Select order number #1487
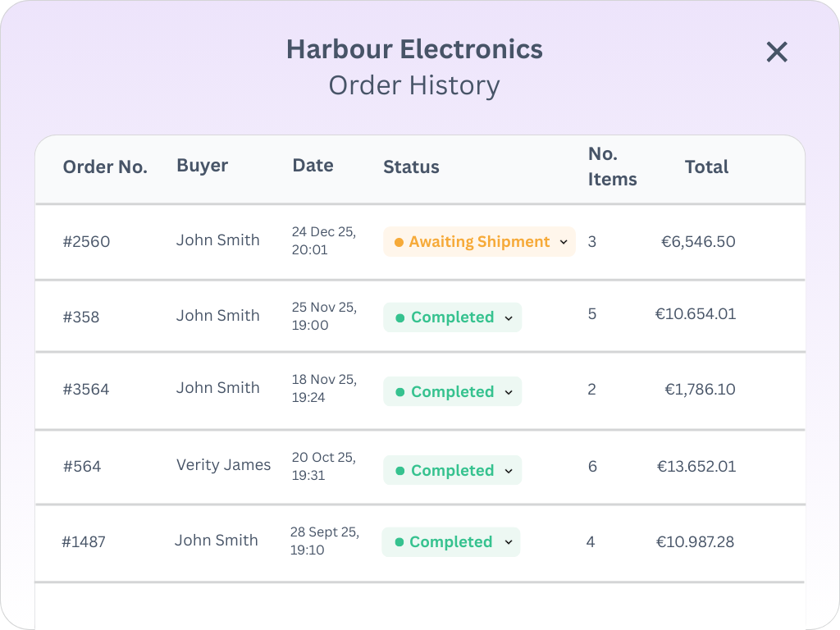The image size is (840, 630). pos(84,542)
